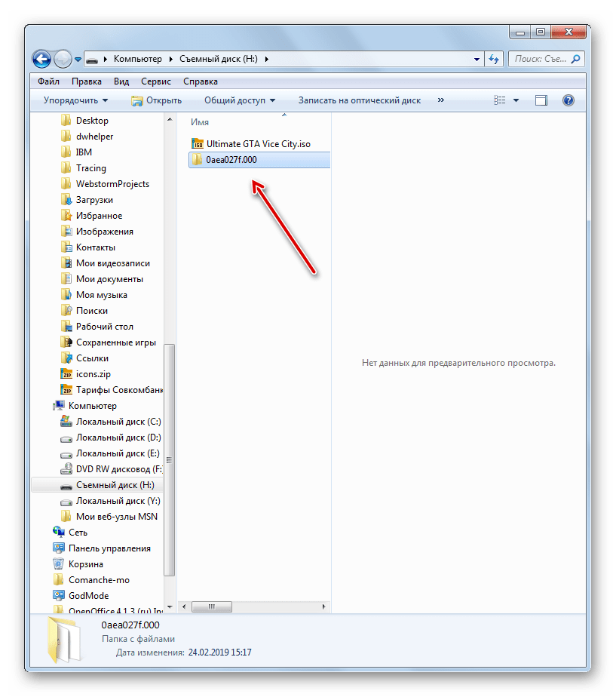Open Корзина recycle bin in navigation tree

(84, 564)
